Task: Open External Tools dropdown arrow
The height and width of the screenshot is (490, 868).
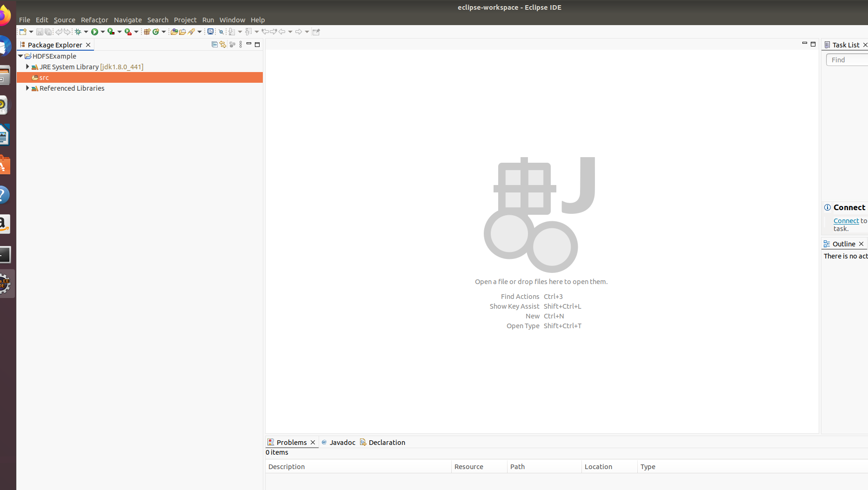Action: click(x=136, y=32)
